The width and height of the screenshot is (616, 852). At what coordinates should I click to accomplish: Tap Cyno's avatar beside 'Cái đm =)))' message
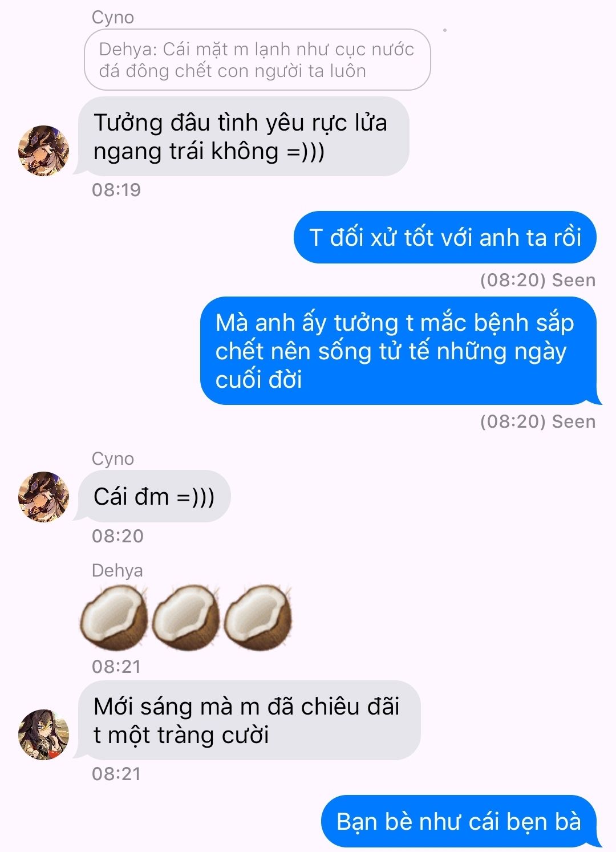point(44,496)
